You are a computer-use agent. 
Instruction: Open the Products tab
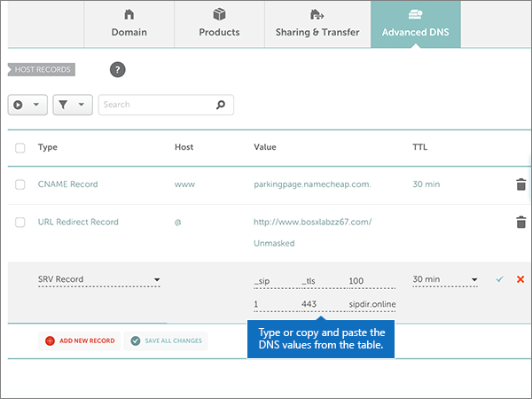click(219, 24)
